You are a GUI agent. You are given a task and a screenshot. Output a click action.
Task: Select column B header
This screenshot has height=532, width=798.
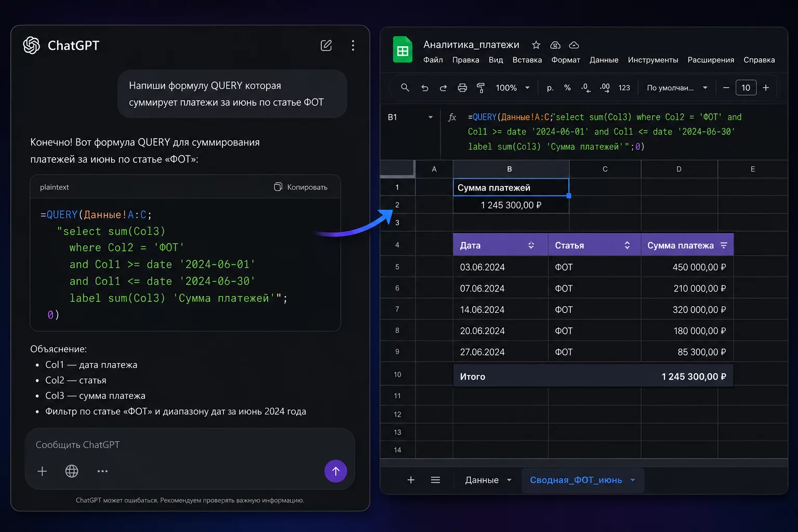[x=511, y=169]
